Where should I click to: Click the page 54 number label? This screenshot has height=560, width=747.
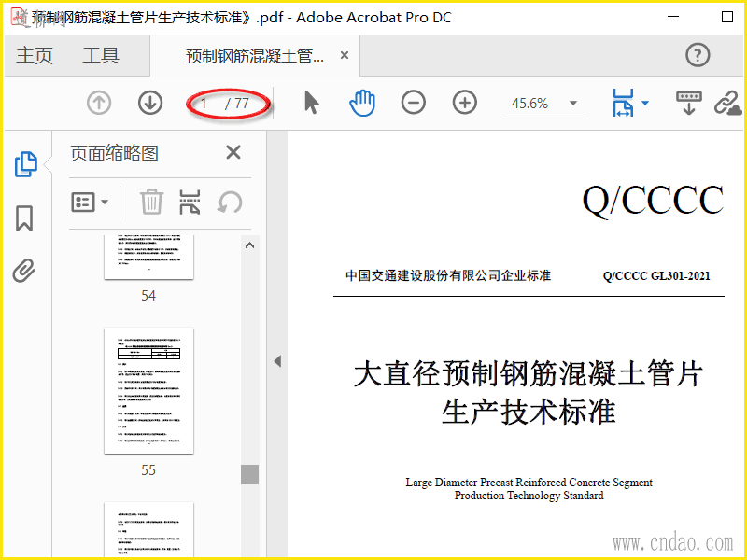tap(148, 296)
